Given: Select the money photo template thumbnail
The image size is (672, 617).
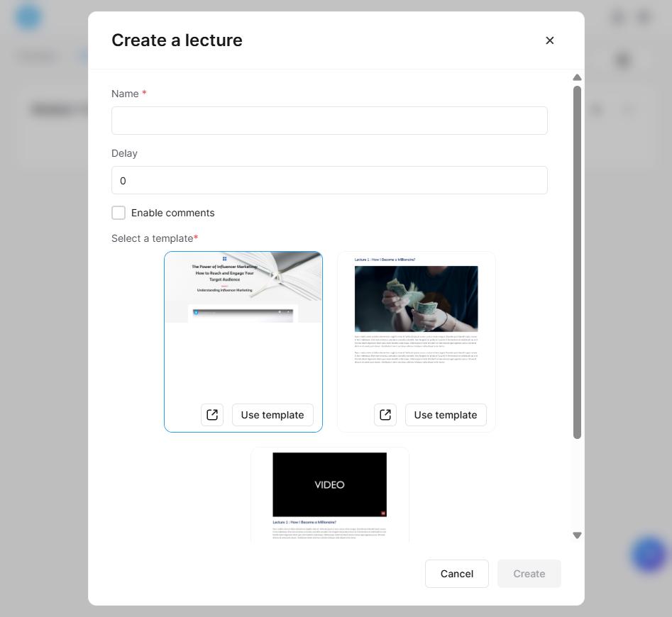Looking at the screenshot, I should pyautogui.click(x=416, y=299).
